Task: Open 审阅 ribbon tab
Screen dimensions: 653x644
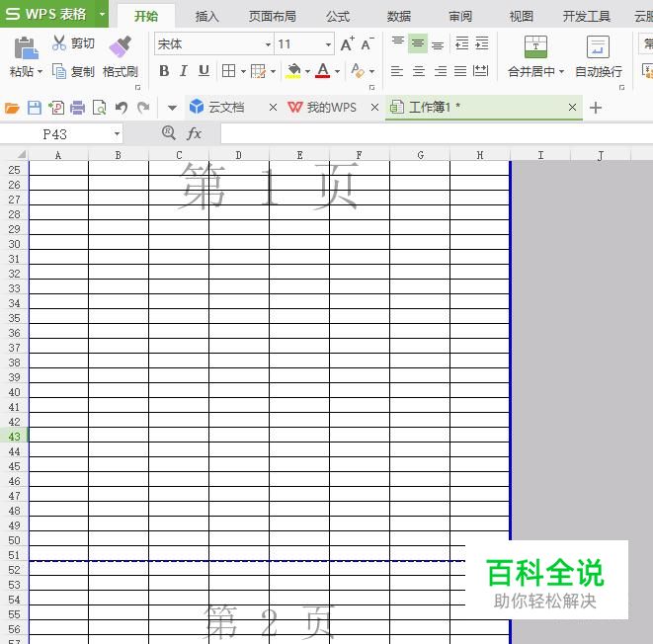Action: (x=460, y=16)
